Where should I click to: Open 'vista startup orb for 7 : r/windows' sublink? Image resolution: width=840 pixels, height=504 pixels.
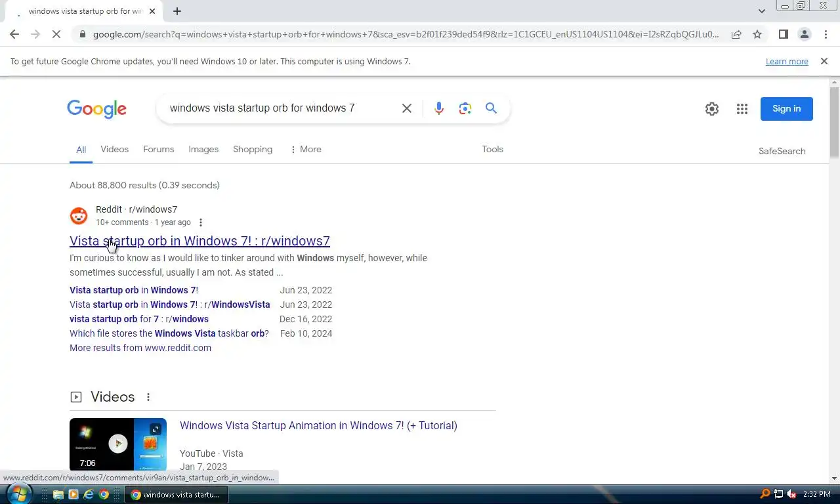[139, 319]
